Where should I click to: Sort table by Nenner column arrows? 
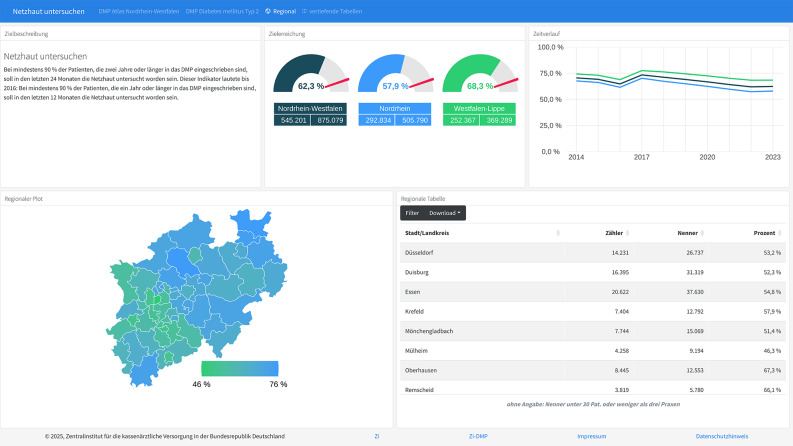pos(702,233)
